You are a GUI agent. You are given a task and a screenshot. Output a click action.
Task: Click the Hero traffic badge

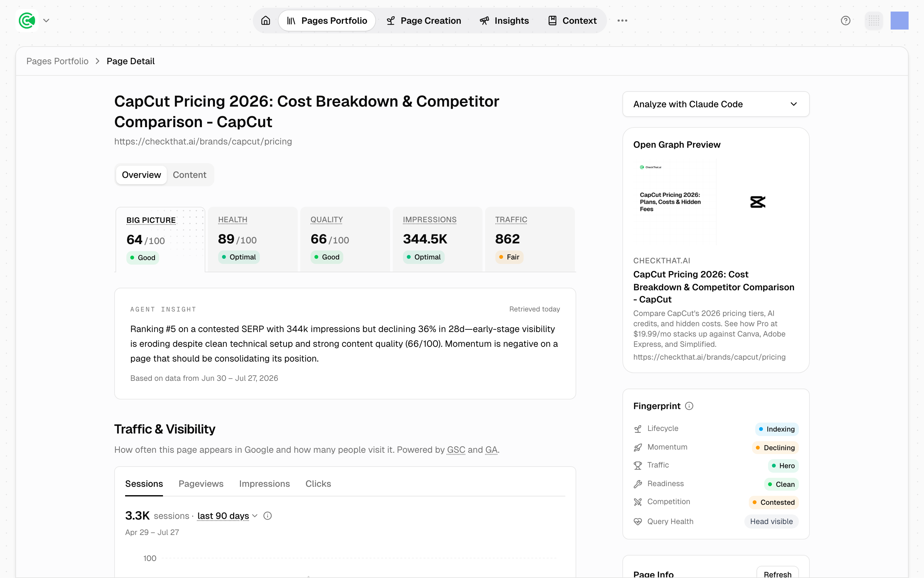pyautogui.click(x=783, y=466)
